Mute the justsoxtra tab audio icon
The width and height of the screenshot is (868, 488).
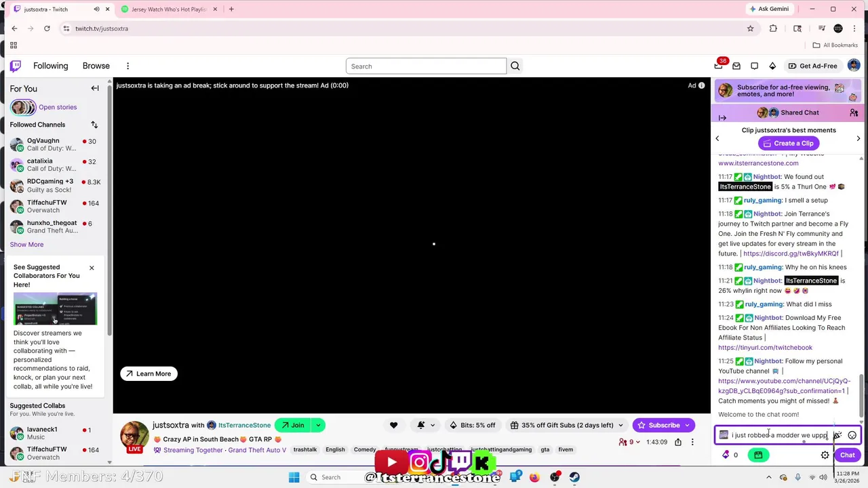point(96,9)
